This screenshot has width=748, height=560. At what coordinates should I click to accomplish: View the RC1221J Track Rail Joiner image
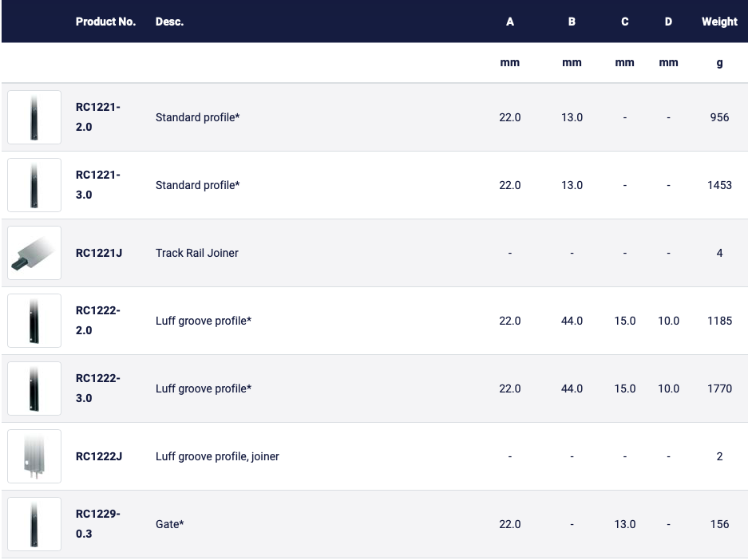[34, 253]
